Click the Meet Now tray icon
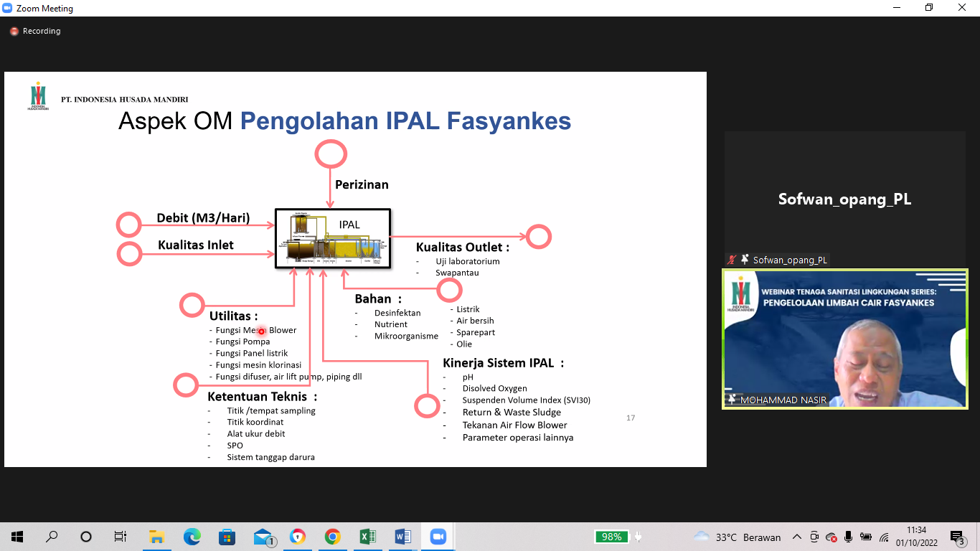 pyautogui.click(x=814, y=537)
